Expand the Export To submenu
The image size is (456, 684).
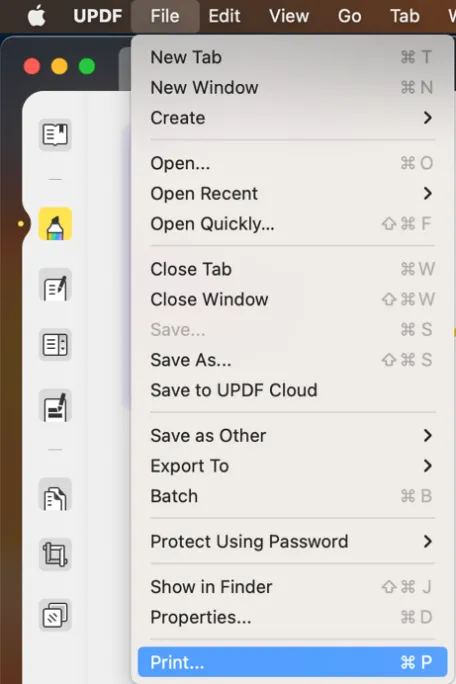point(291,466)
